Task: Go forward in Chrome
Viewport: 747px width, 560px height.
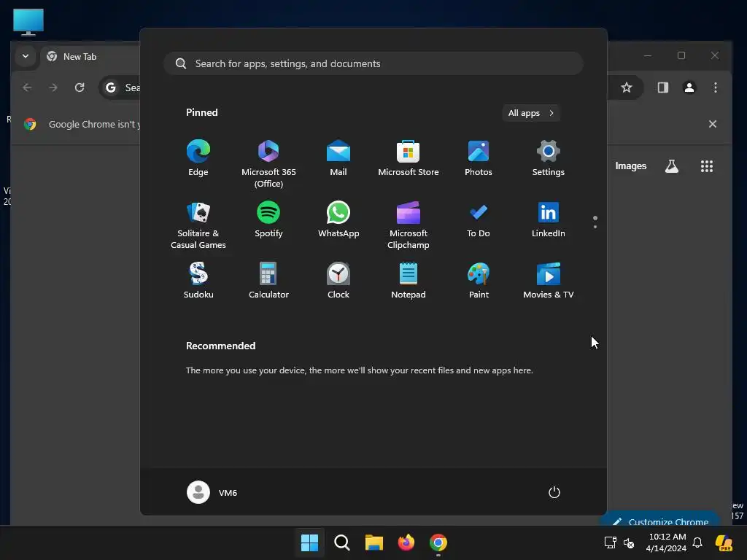Action: (x=53, y=87)
